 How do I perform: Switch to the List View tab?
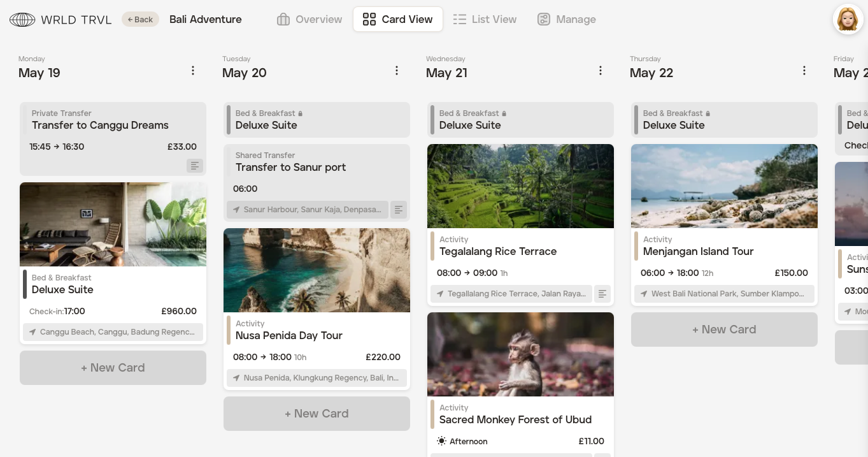[x=485, y=19]
